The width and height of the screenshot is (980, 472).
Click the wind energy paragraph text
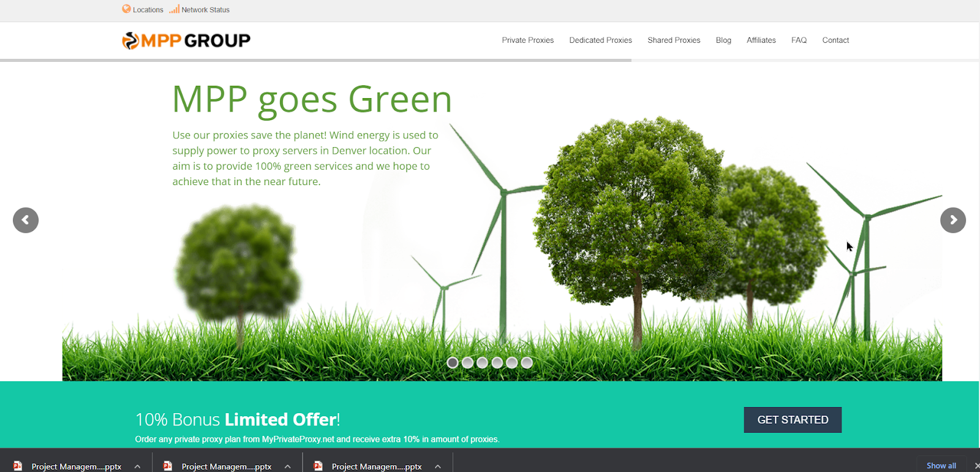(305, 158)
